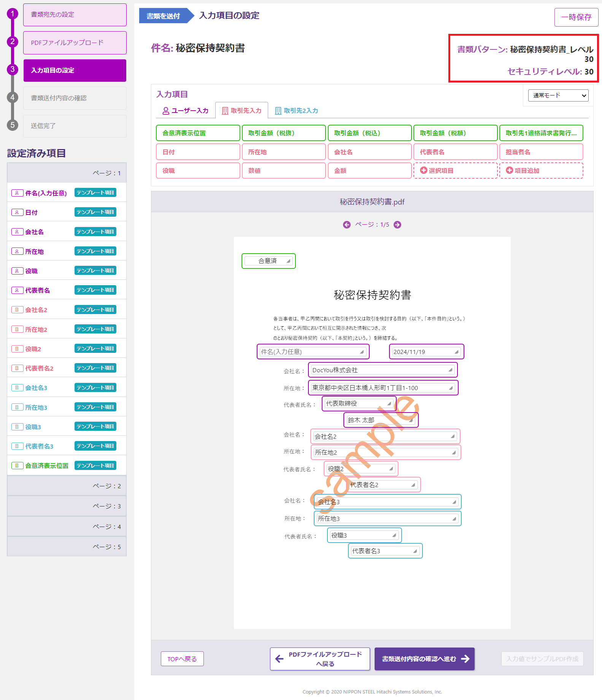Expand ページ：5 section in sidebar
This screenshot has width=602, height=700.
pos(67,547)
